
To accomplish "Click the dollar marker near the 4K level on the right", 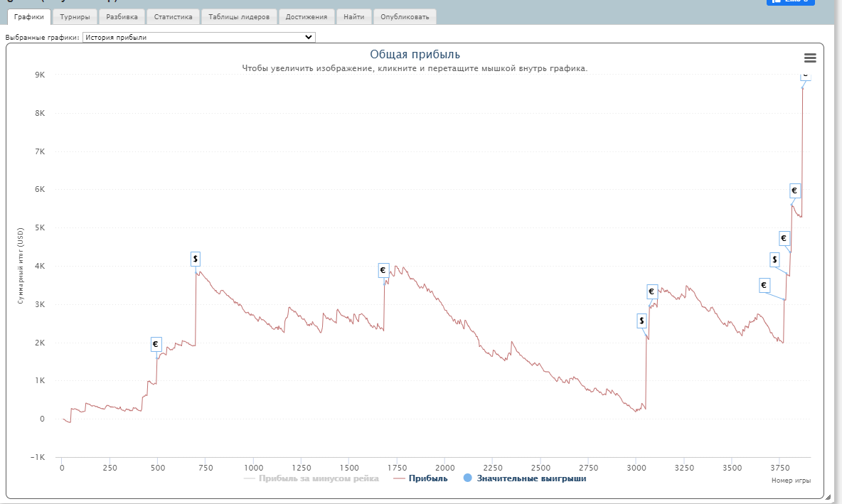I will tap(774, 259).
